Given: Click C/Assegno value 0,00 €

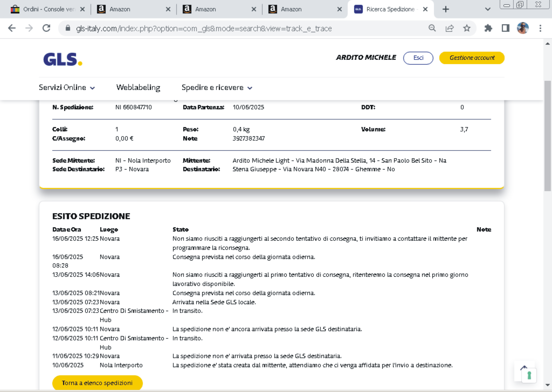Looking at the screenshot, I should click(x=124, y=138).
